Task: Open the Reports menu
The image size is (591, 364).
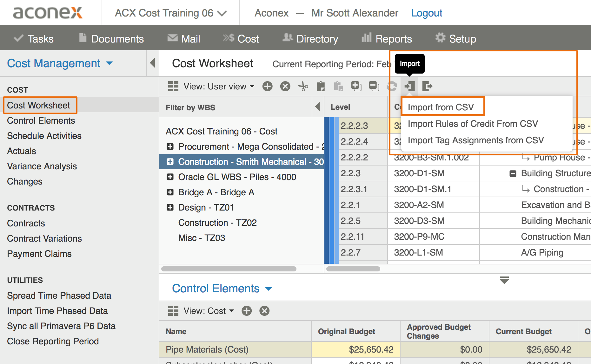Action: 387,39
